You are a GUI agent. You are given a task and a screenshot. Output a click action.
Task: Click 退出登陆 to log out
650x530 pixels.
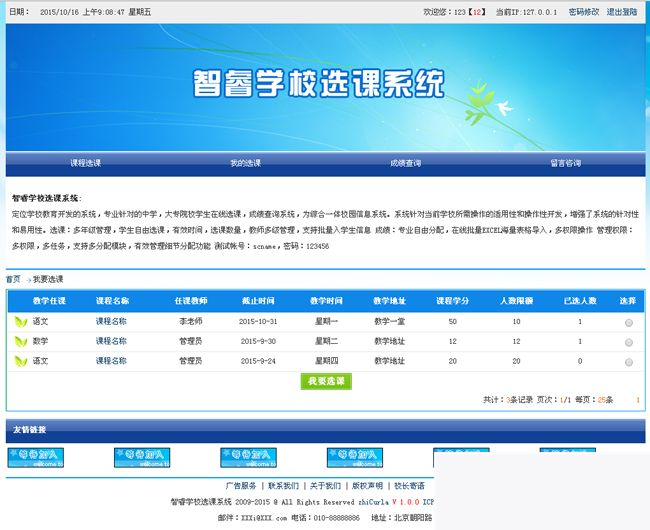pos(622,12)
